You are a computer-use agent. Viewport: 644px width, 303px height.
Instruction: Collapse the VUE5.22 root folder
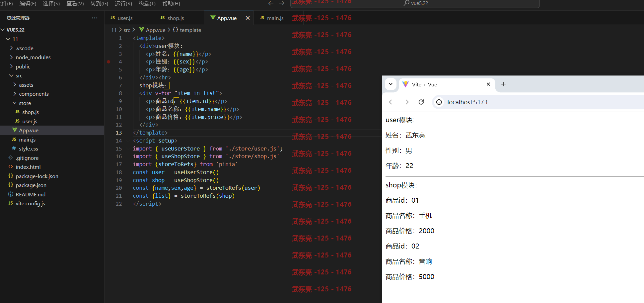coord(52,30)
